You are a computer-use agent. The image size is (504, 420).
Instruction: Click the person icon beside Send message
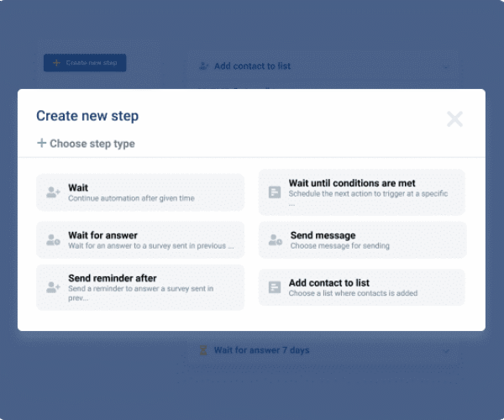point(276,239)
